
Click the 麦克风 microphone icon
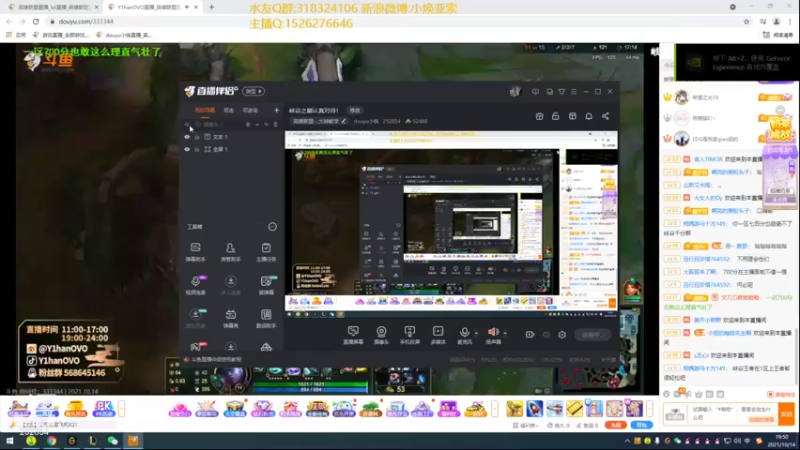point(464,335)
